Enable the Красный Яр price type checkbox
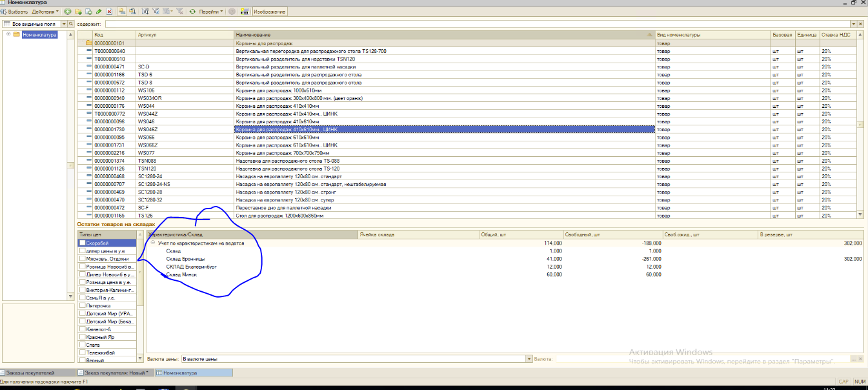 [82, 337]
